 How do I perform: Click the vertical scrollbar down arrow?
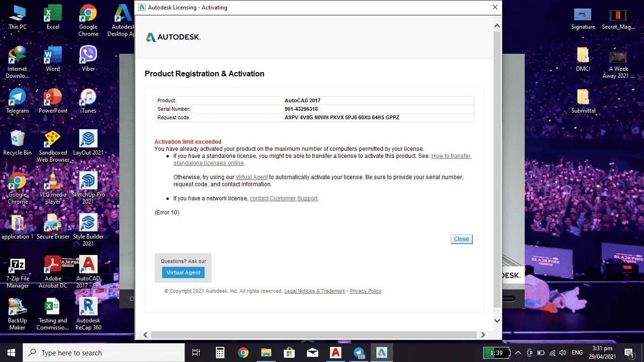tap(497, 321)
